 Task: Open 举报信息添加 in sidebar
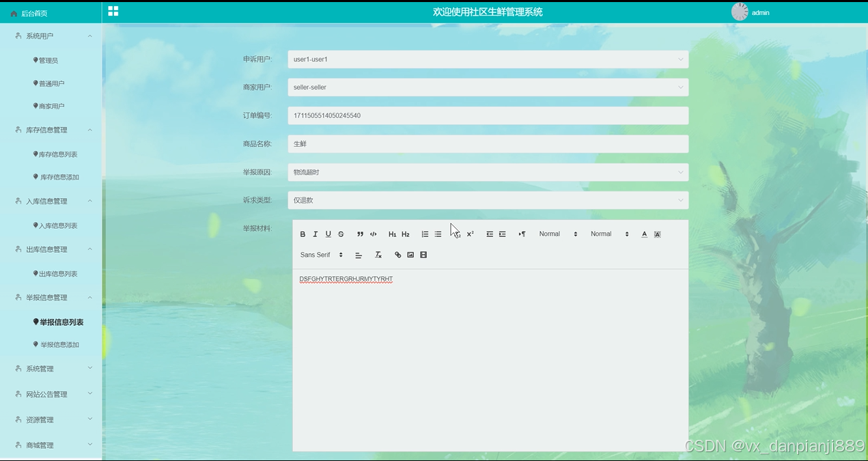(57, 345)
